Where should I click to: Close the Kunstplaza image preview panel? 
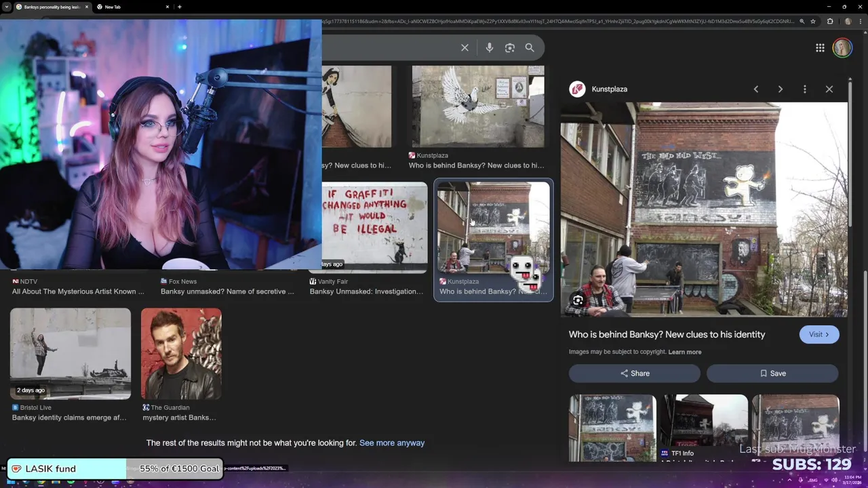click(829, 89)
